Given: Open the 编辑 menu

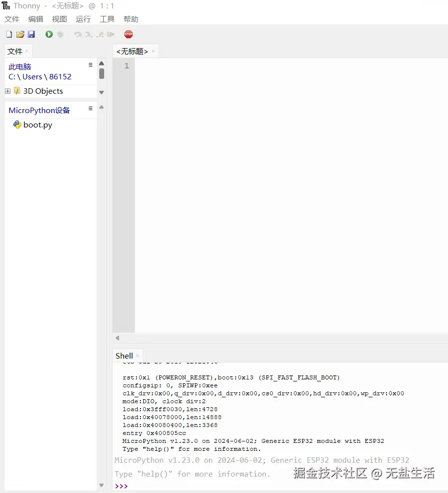Looking at the screenshot, I should coord(36,19).
